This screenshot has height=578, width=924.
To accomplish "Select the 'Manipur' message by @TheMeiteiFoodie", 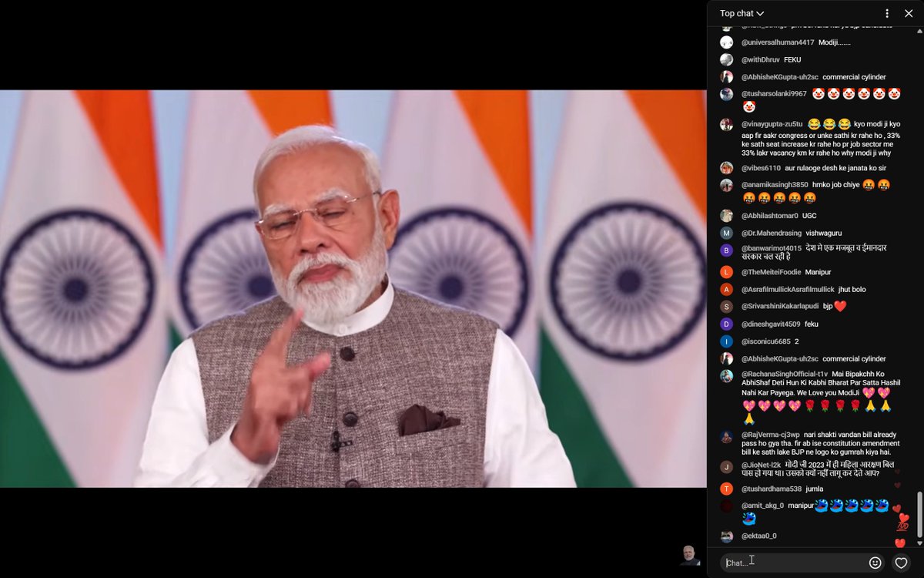I will point(818,272).
